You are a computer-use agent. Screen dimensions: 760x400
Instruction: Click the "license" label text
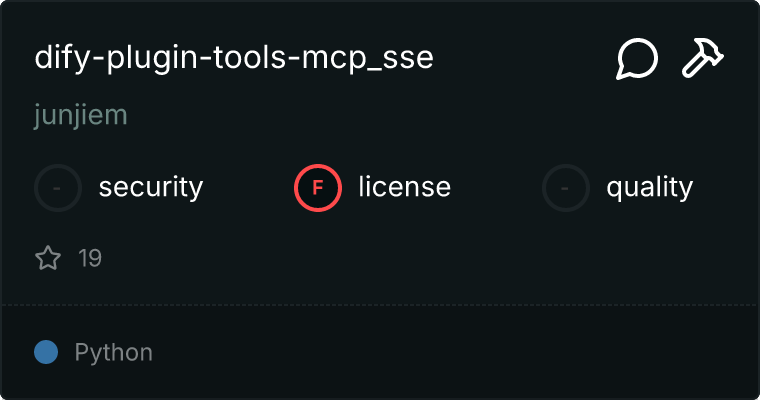click(404, 187)
